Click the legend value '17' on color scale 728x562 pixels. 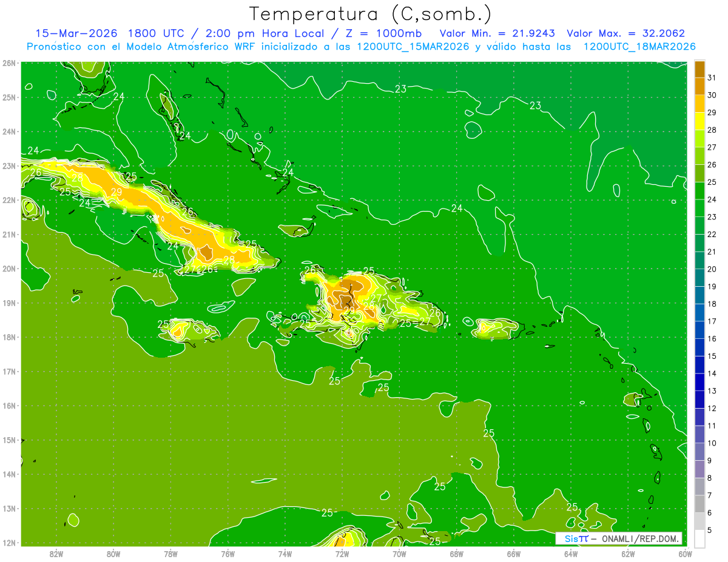(x=712, y=321)
